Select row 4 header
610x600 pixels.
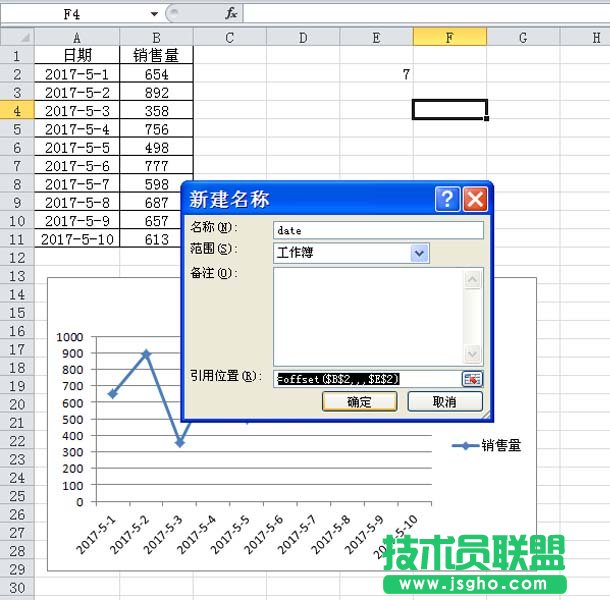(x=17, y=111)
